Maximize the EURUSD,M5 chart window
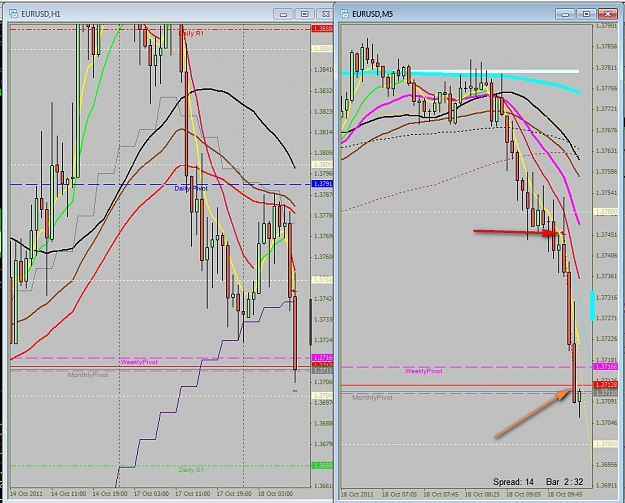Image resolution: width=625 pixels, height=503 pixels. [x=586, y=14]
